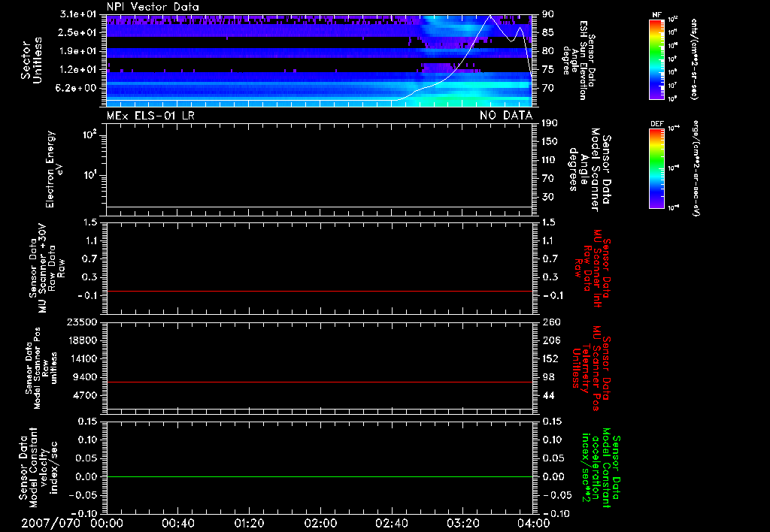Screen dimensions: 770x532
Task: Click the "190" scanner angle tick label
Action: [x=550, y=123]
